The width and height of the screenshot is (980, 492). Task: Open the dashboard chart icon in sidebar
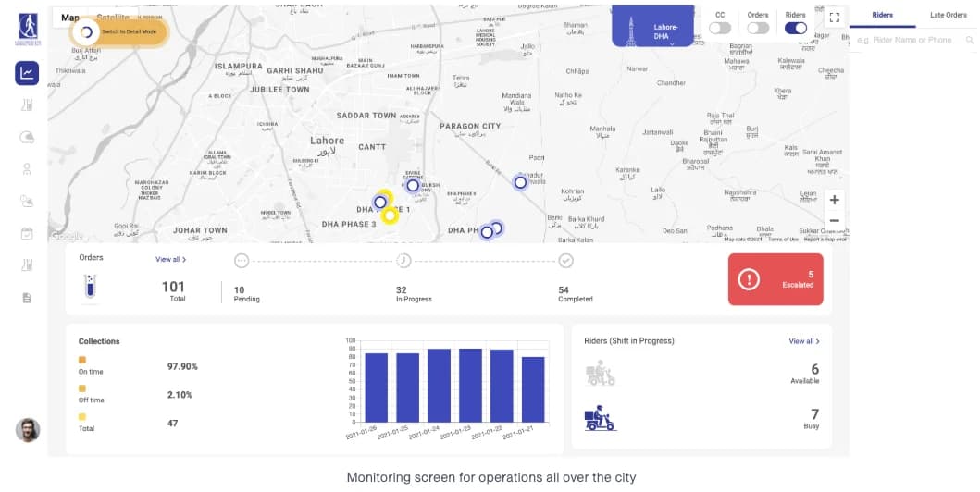tap(27, 73)
